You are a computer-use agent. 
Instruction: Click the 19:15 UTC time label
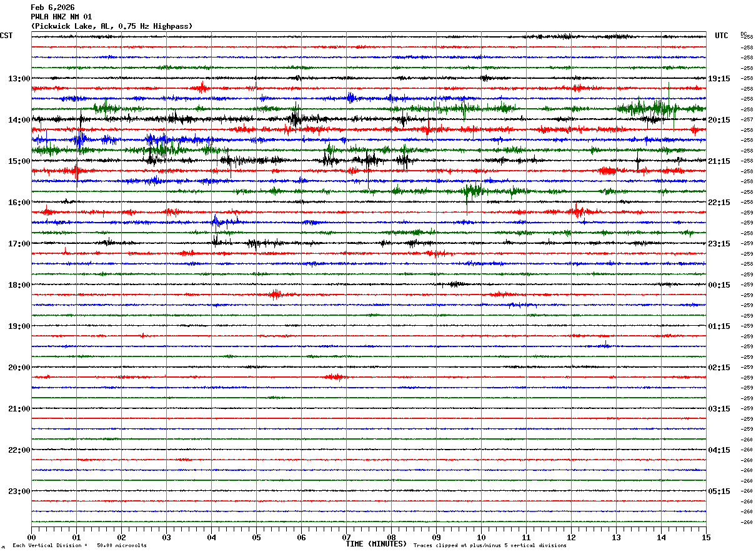coord(719,79)
